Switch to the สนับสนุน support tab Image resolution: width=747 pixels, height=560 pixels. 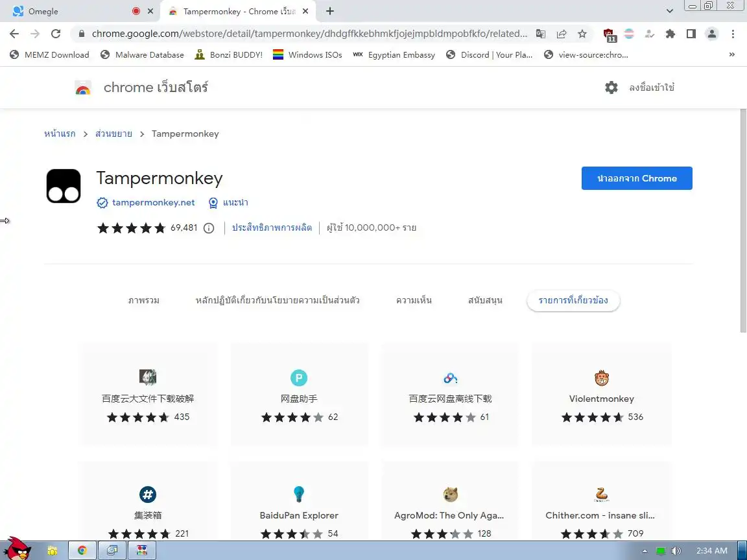pos(485,301)
